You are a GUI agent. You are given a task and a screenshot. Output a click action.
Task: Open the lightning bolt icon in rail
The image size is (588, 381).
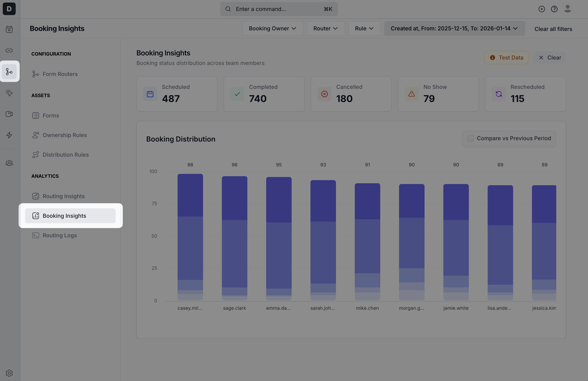9,135
